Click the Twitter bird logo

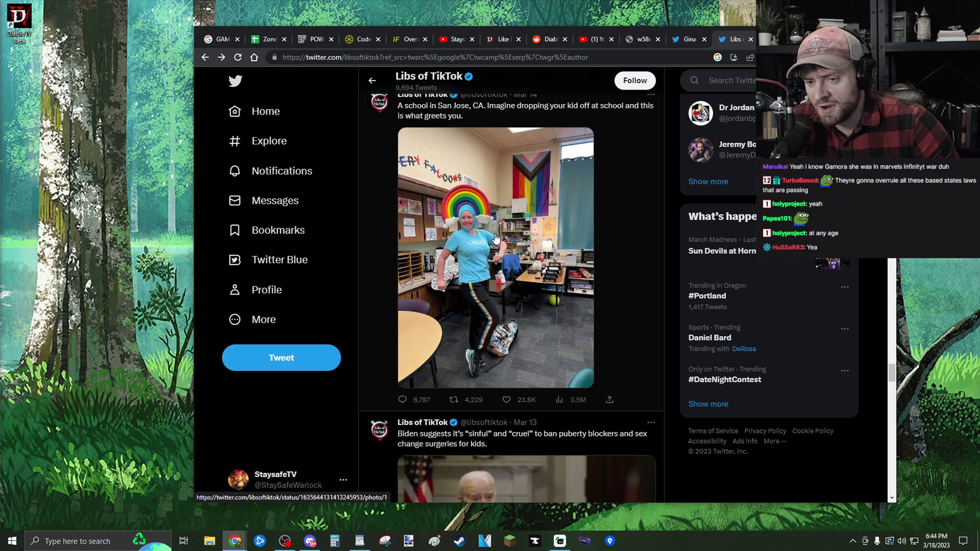pyautogui.click(x=235, y=81)
